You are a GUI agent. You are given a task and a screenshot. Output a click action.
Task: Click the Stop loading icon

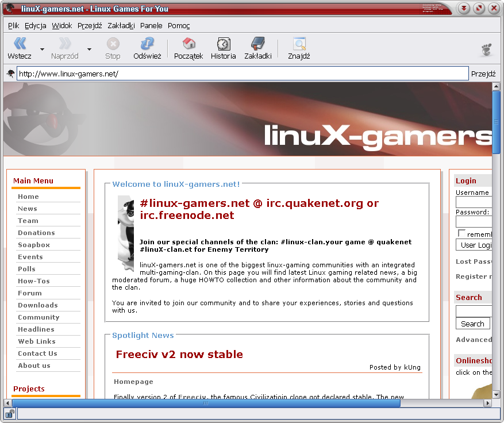point(113,44)
